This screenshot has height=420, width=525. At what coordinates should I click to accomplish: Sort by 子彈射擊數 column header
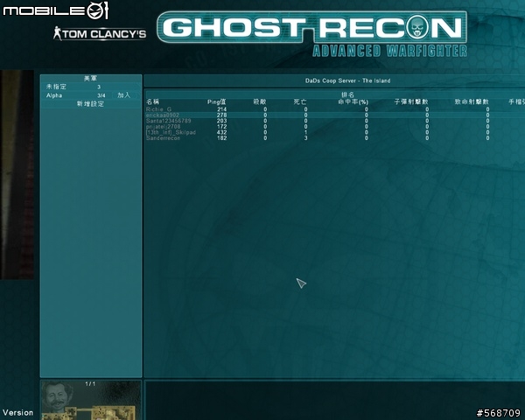click(411, 101)
